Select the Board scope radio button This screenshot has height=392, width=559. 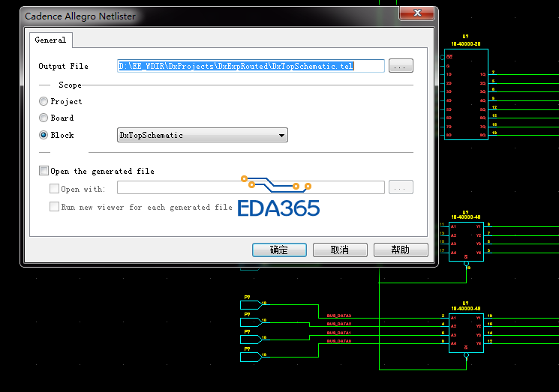pyautogui.click(x=44, y=118)
